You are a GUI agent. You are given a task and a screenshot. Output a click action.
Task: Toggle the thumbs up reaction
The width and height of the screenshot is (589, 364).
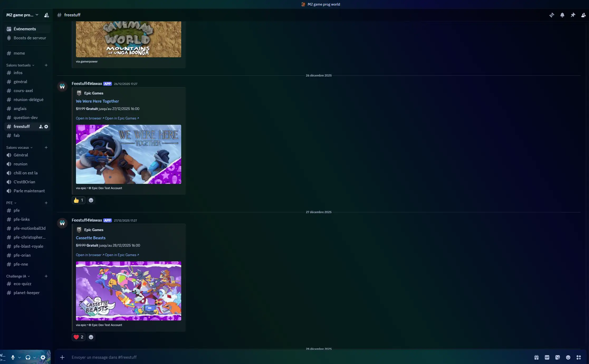[x=78, y=200]
